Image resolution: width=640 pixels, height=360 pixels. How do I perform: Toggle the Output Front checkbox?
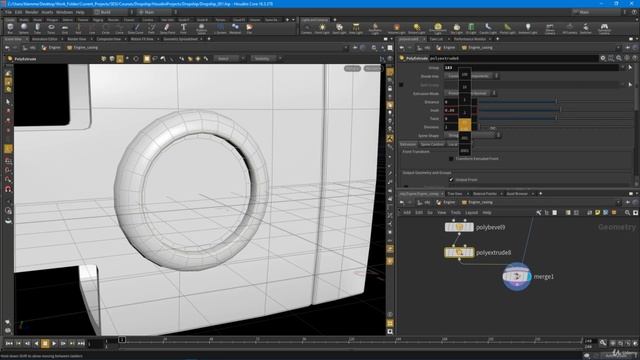(451, 179)
